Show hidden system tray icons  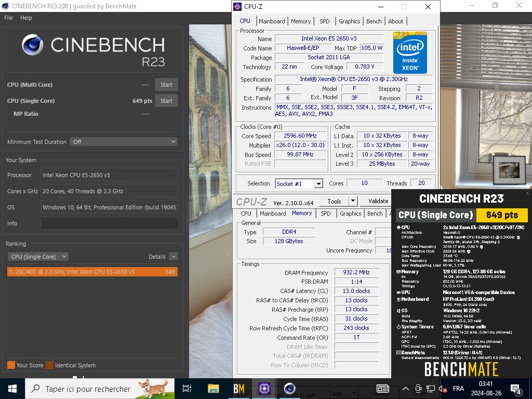(x=405, y=389)
